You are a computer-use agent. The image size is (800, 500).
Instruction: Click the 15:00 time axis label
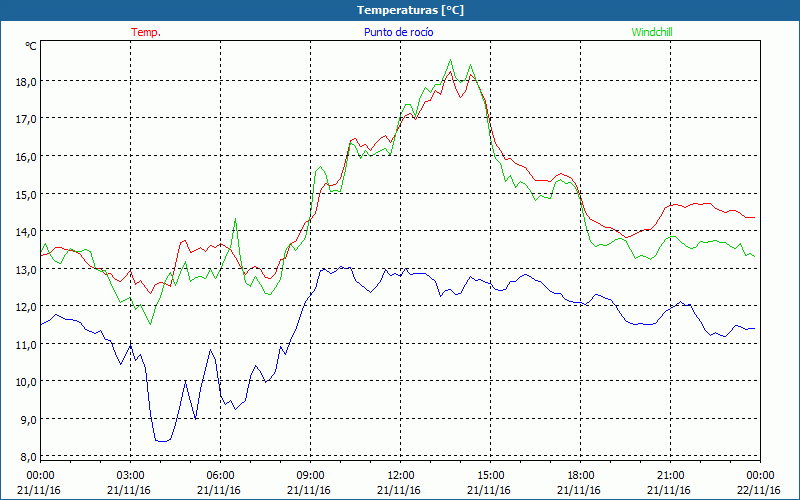coord(490,476)
